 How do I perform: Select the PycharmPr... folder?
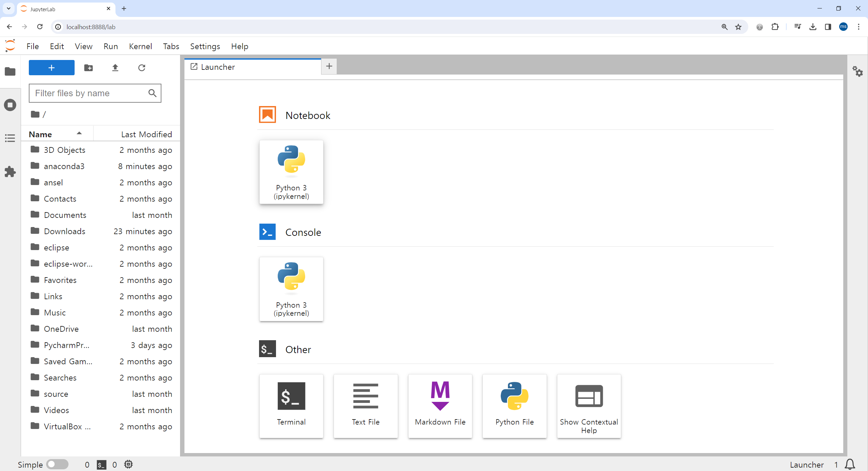[101, 345]
